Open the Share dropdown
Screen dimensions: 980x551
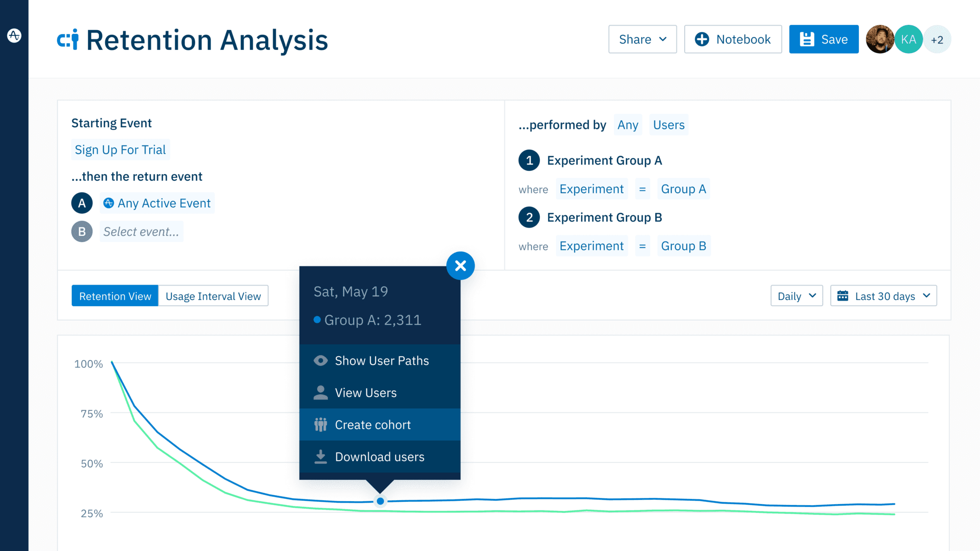[x=642, y=39]
